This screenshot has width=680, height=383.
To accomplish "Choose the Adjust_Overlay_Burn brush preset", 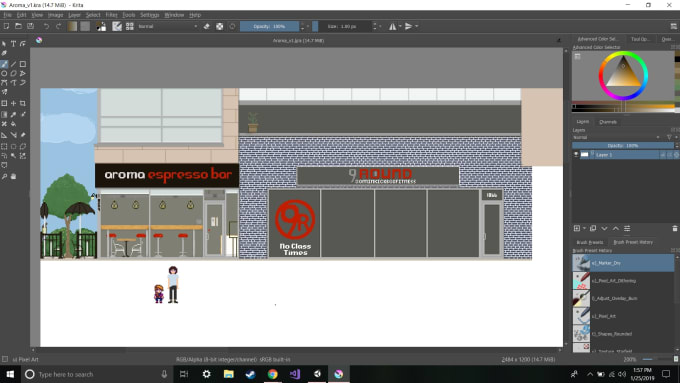I will (623, 298).
